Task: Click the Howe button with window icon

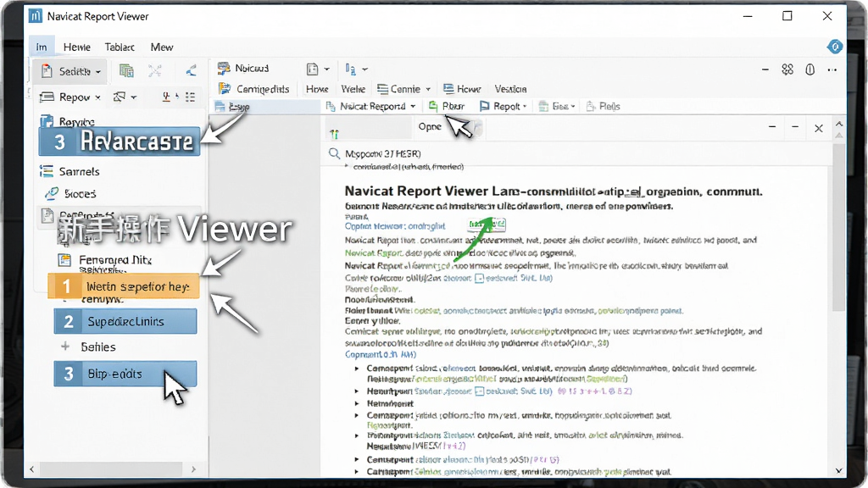Action: tap(462, 89)
